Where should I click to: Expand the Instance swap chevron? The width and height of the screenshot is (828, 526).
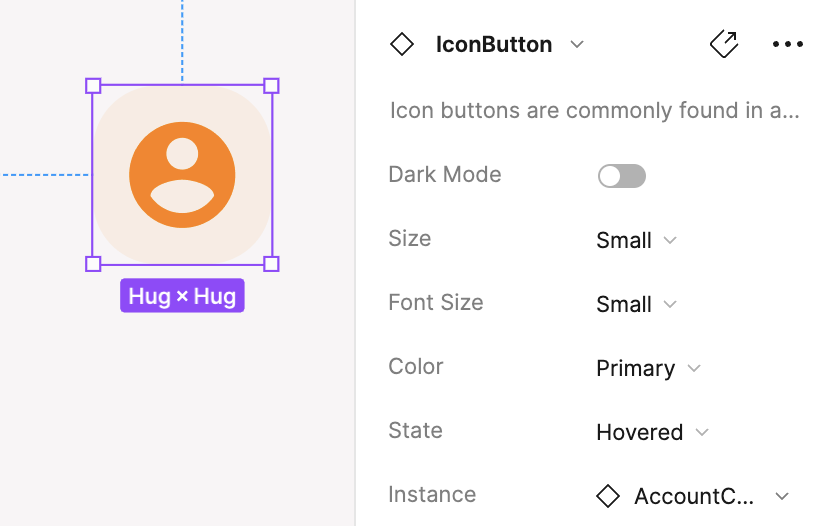click(782, 496)
